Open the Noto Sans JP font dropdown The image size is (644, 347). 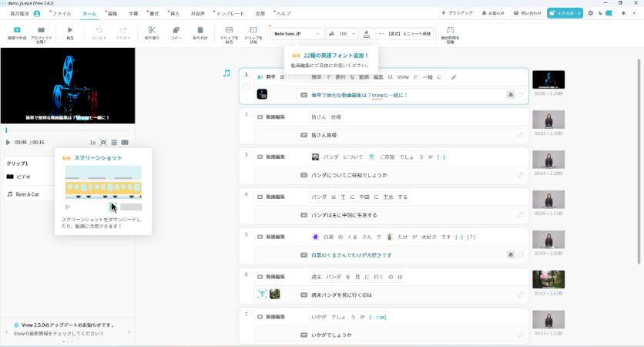click(297, 34)
